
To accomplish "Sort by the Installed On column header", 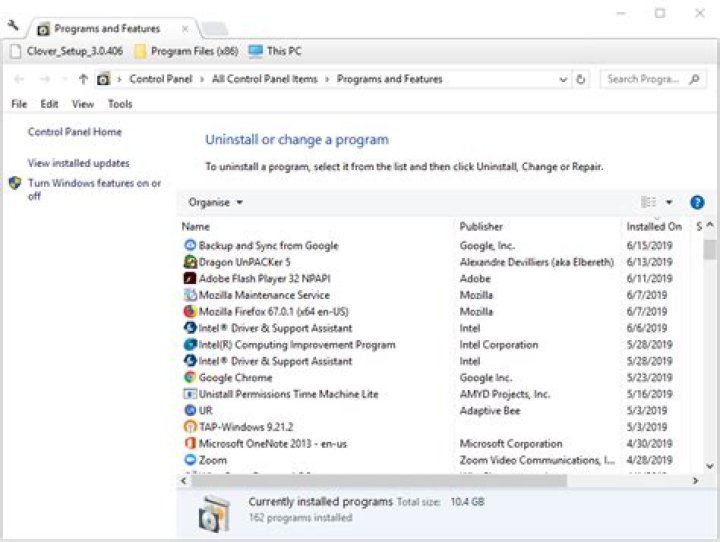I will point(654,226).
